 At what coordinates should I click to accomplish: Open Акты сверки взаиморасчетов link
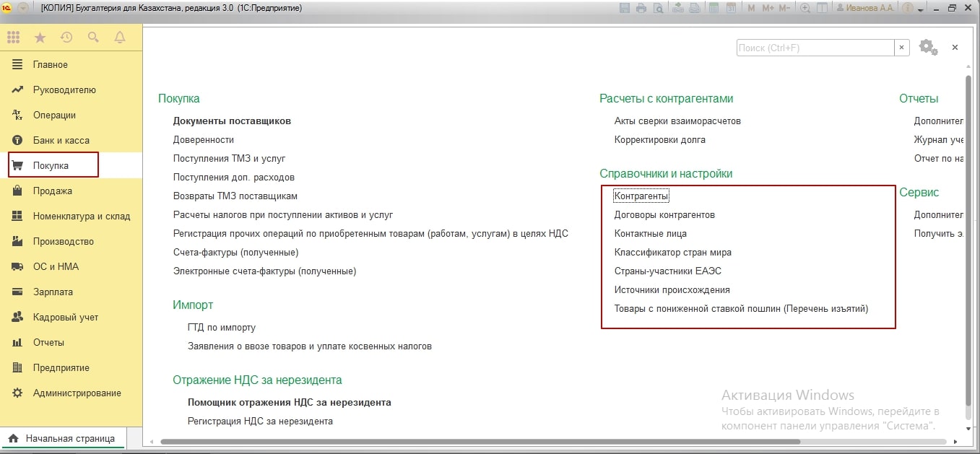click(677, 121)
